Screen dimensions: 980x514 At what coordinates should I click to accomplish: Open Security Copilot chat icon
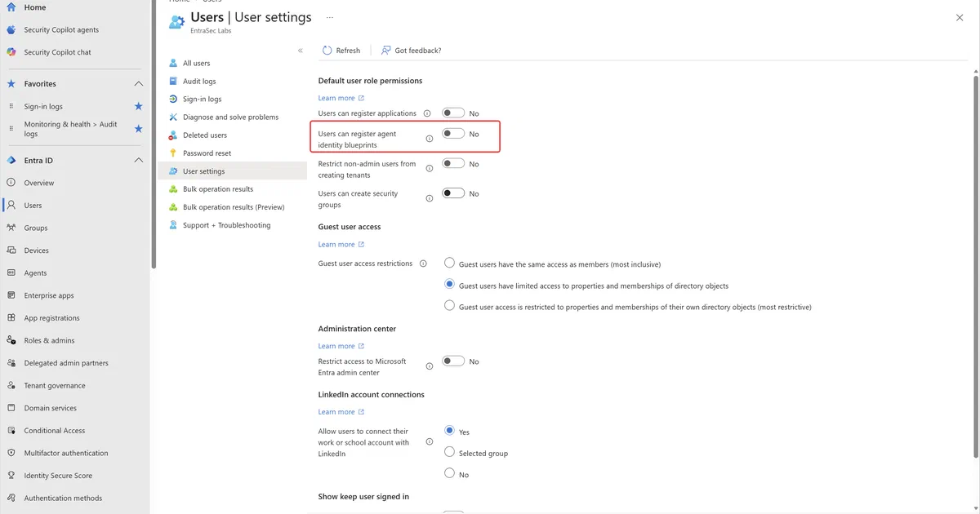[x=11, y=52]
